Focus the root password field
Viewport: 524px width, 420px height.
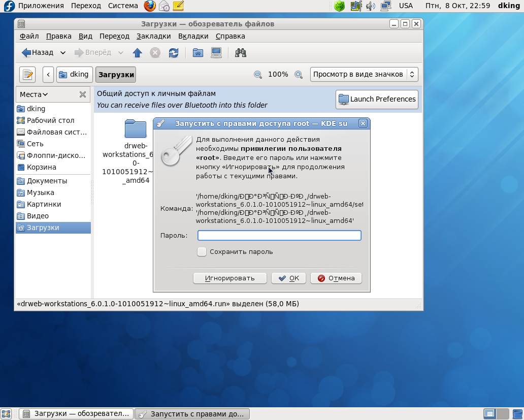[x=279, y=236]
